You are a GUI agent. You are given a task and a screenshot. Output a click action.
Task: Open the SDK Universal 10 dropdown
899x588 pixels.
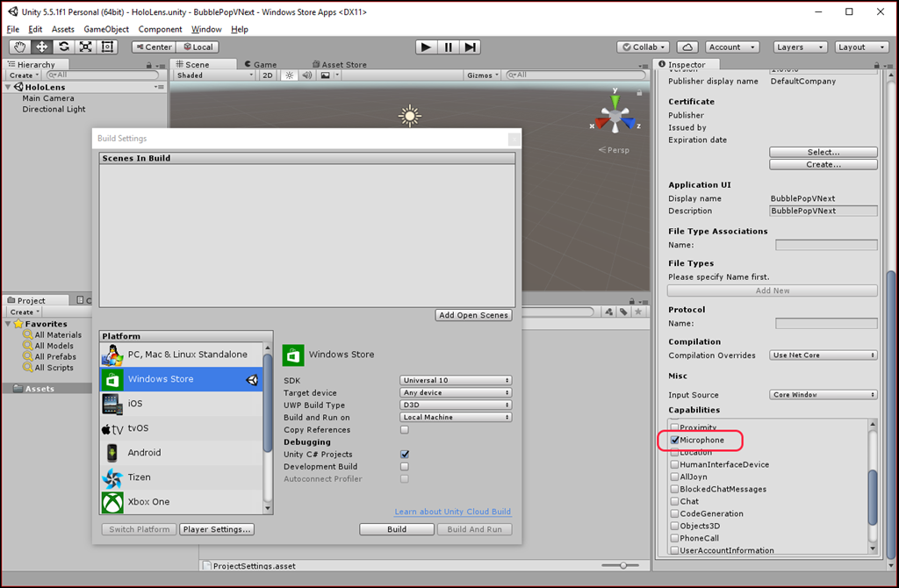click(x=456, y=381)
